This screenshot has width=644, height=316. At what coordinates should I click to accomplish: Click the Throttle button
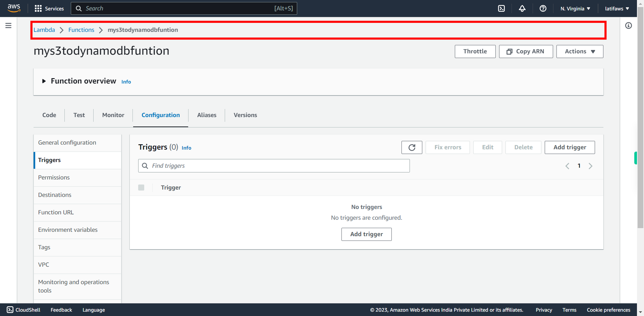[475, 51]
